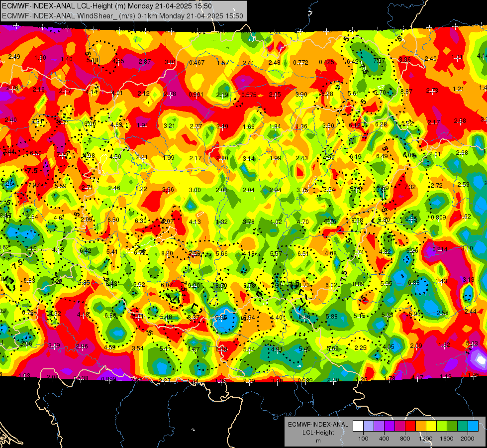Screen dimensions: 487x448
Task: Click the legend tick label 2000
Action: [468, 439]
